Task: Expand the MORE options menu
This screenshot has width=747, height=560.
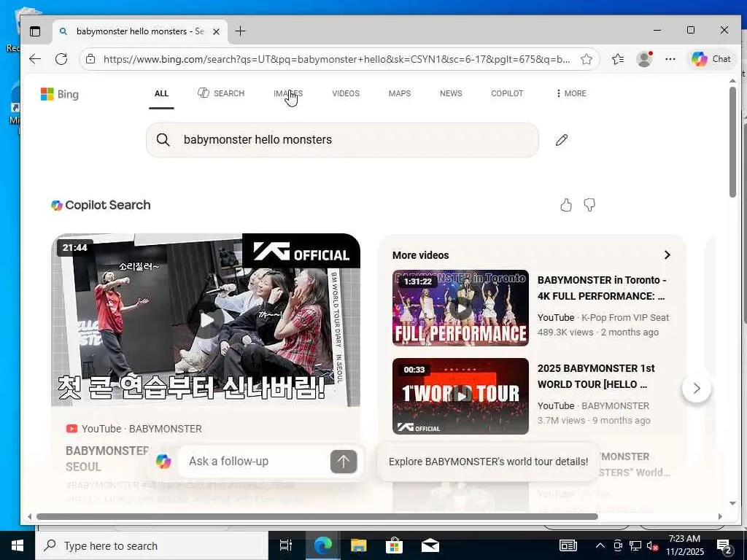Action: [571, 93]
